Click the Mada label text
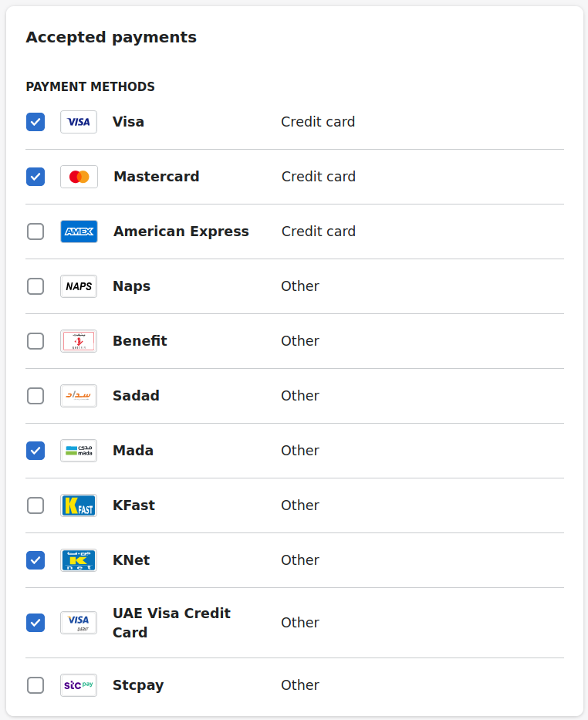Viewport: 588px width, 720px height. click(x=133, y=451)
